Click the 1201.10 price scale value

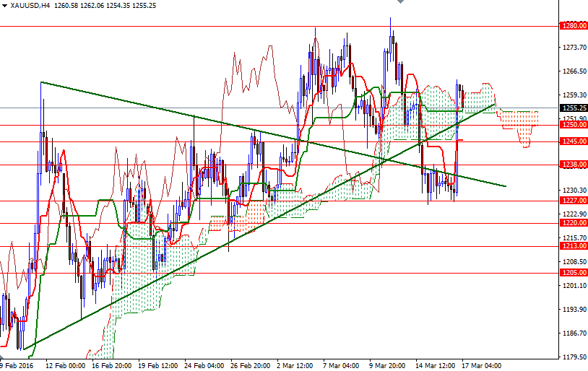[x=574, y=286]
